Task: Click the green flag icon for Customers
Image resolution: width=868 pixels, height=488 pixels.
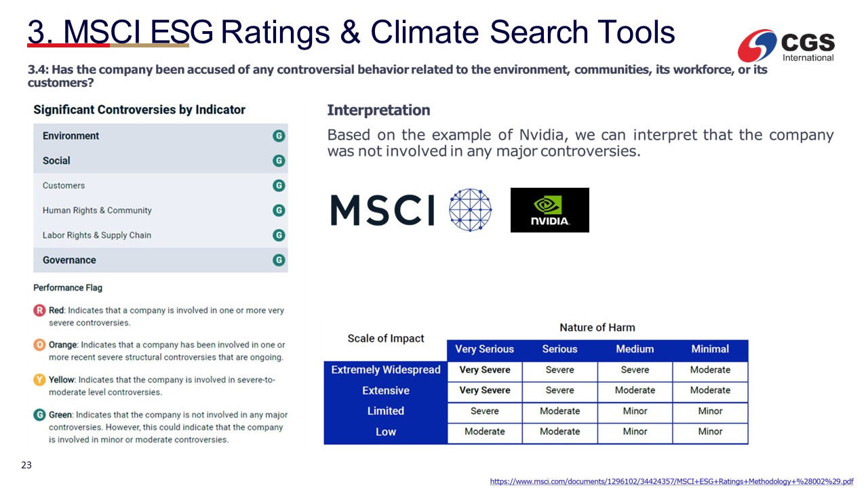Action: point(279,186)
